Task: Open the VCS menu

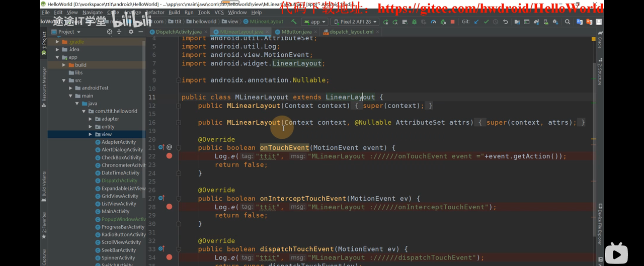Action: click(219, 12)
